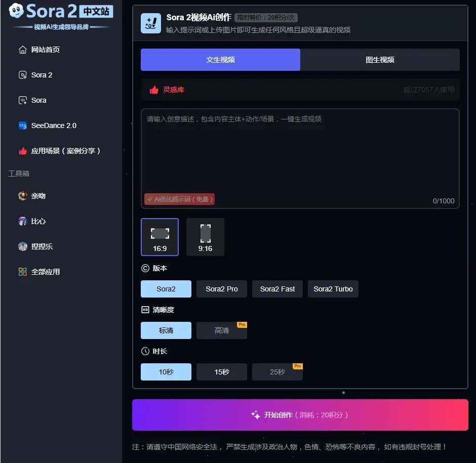Screen dimensions: 476x463
Task: Select the 16:9 aspect ratio option
Action: click(160, 237)
